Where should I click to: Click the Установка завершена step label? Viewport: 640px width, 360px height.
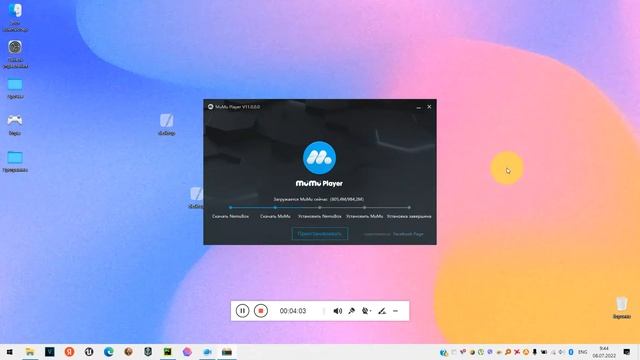409,216
